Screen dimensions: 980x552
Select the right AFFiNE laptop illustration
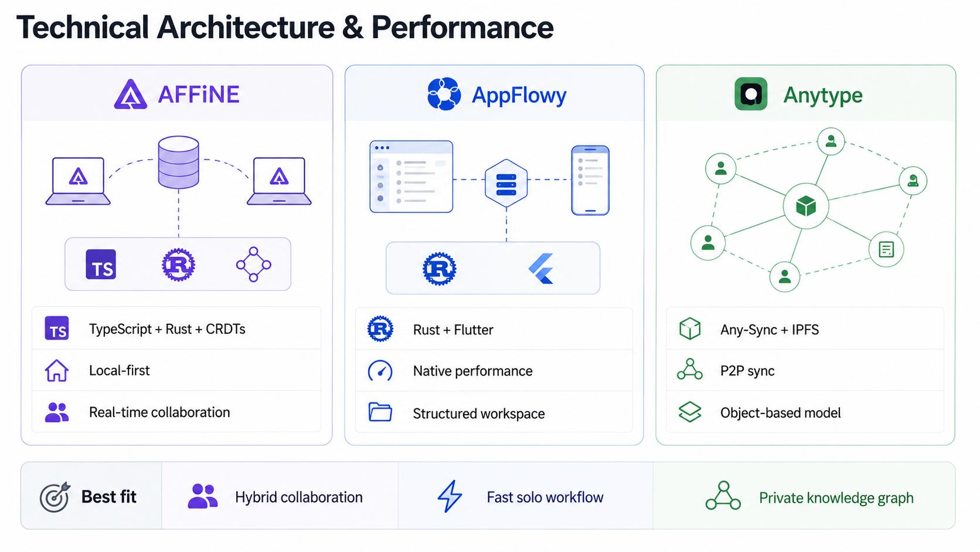coord(279,181)
